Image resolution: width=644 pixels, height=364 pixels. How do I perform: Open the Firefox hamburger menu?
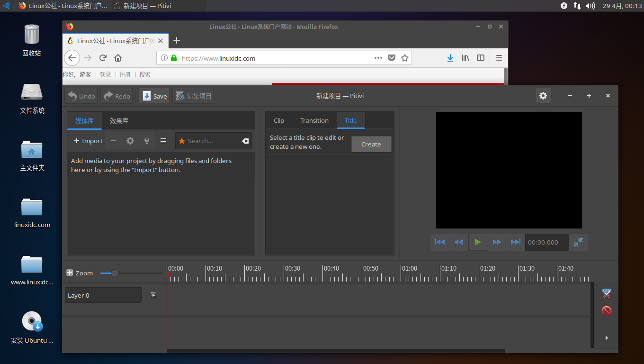click(499, 58)
